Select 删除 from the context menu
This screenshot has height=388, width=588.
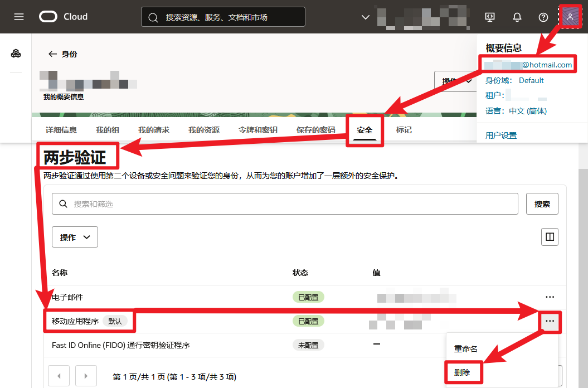coord(462,372)
